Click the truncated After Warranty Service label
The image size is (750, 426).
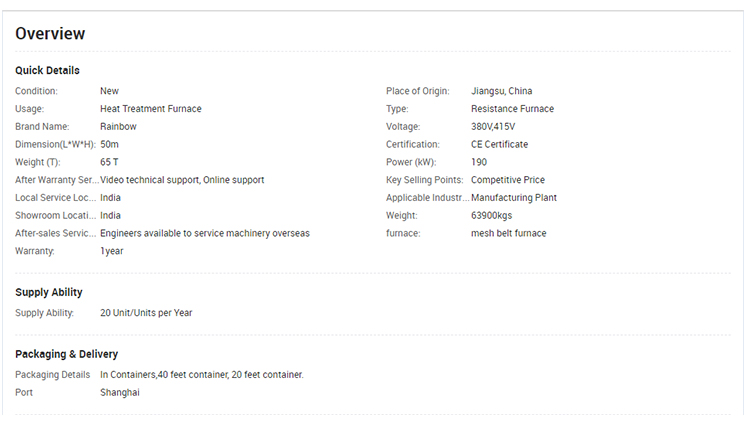[55, 180]
